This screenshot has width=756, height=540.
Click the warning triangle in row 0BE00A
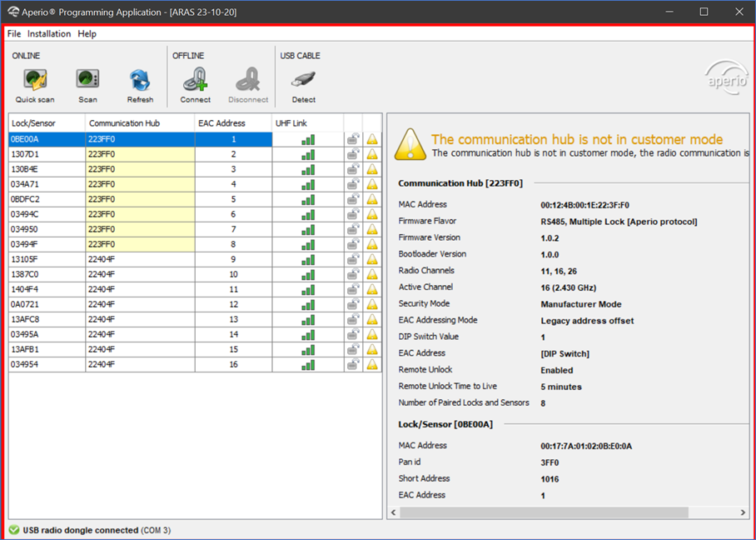(371, 139)
